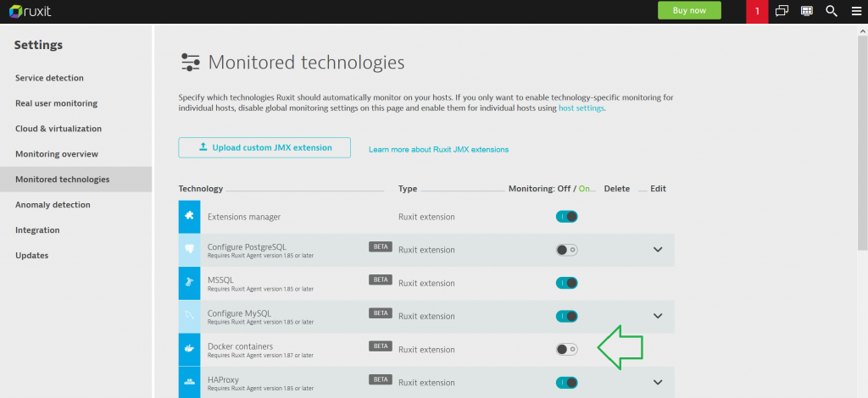This screenshot has width=868, height=398.
Task: Click the PostgreSQL elephant icon
Action: 189,250
